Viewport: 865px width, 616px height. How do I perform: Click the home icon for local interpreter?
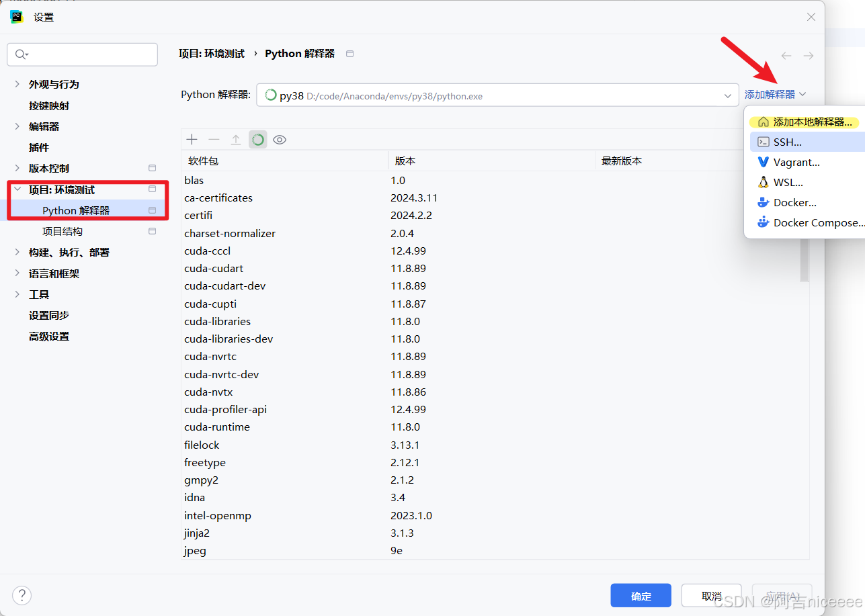point(763,122)
